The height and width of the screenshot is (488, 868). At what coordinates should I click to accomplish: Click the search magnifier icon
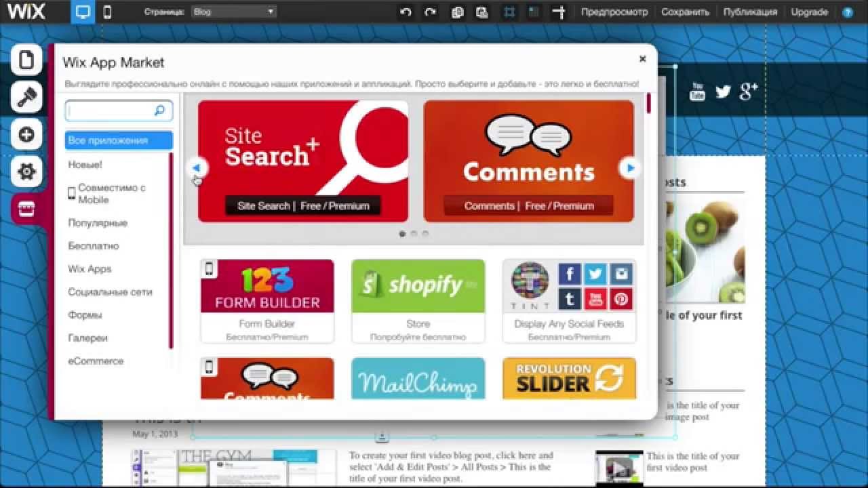tap(159, 110)
